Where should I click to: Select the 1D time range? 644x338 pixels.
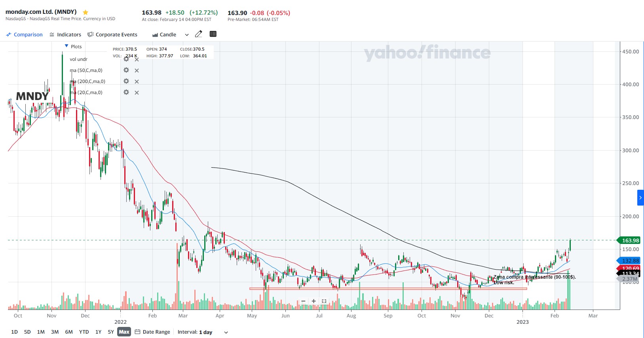[15, 332]
